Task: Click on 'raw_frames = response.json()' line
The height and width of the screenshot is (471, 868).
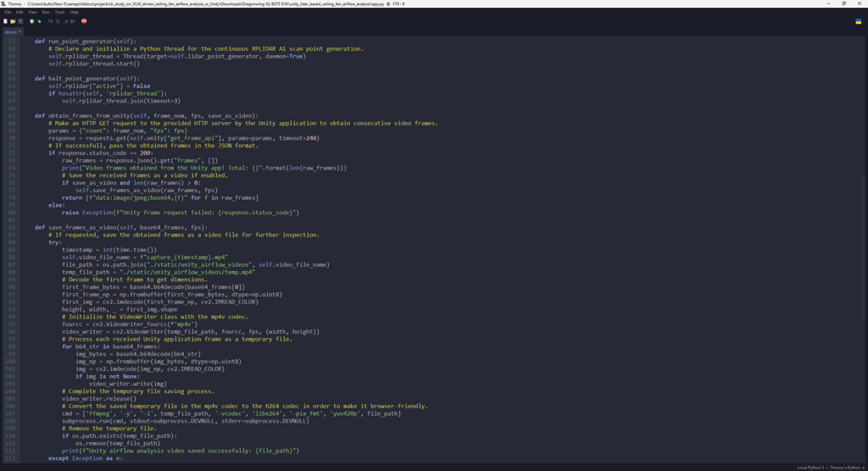Action: [140, 160]
